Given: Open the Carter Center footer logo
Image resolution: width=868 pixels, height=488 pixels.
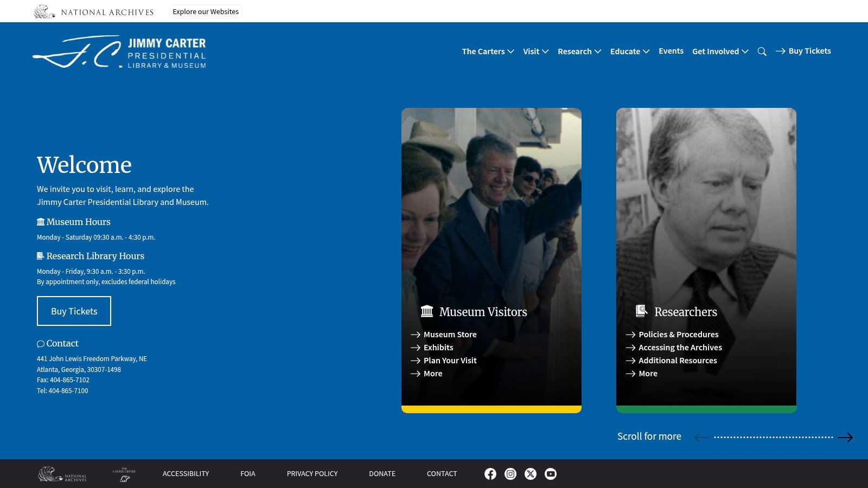Looking at the screenshot, I should (x=124, y=474).
